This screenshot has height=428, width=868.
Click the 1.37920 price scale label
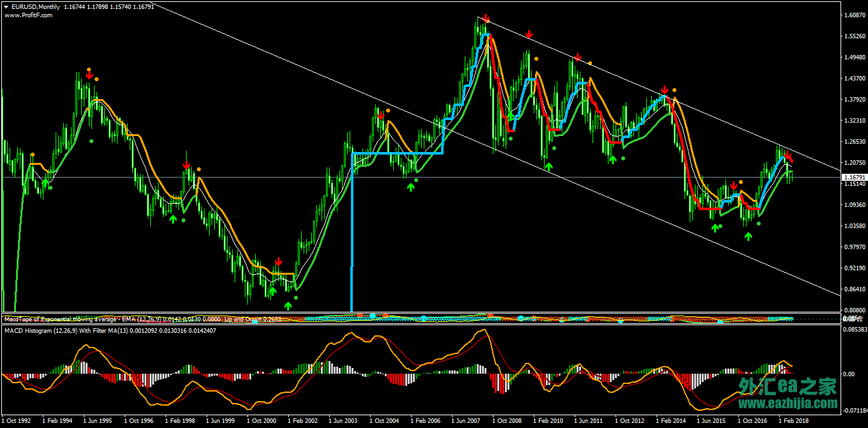tap(854, 100)
